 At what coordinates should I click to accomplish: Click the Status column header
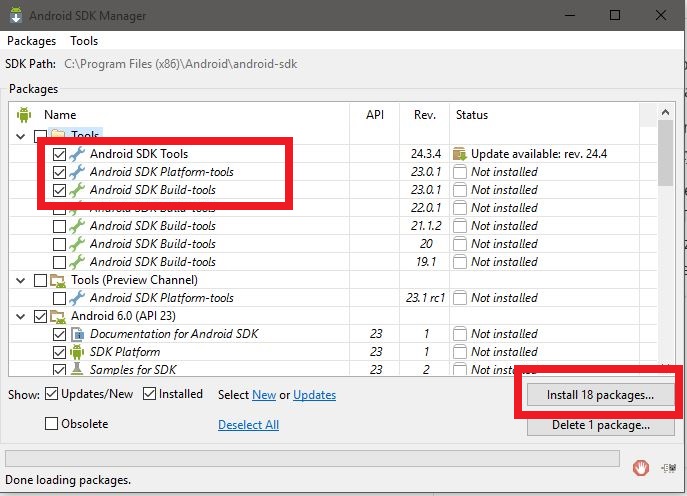[x=472, y=115]
